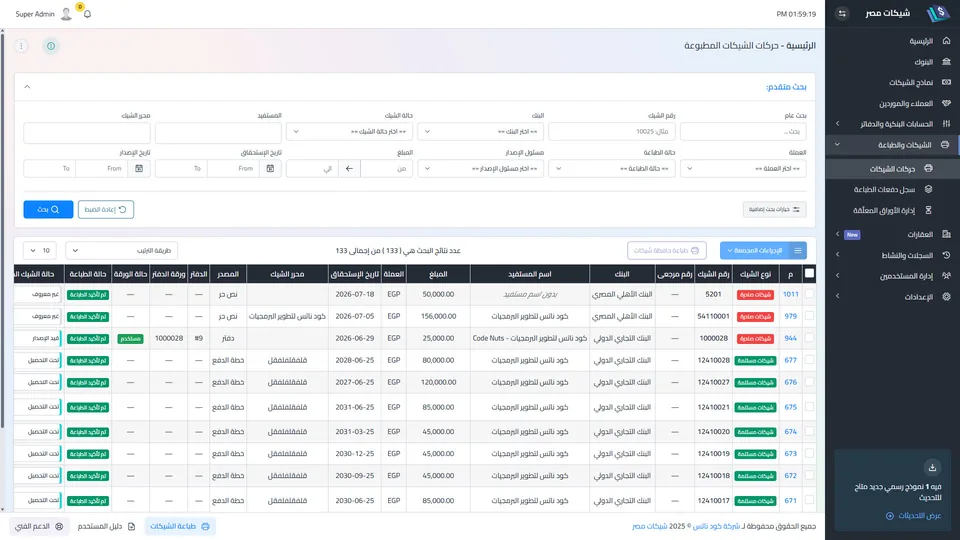Click the amount range swap arrow icon
Viewport: 960px width, 540px height.
(349, 168)
